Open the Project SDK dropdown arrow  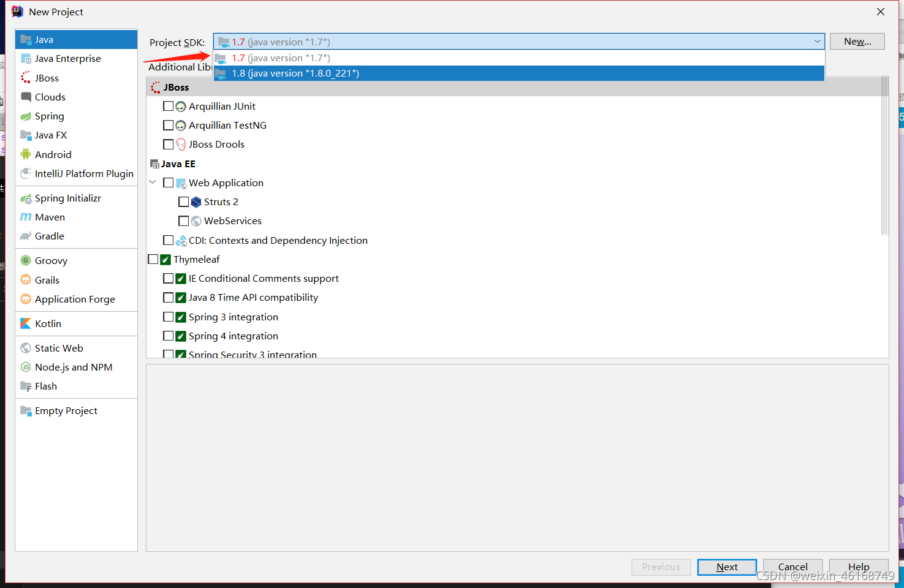pos(817,42)
